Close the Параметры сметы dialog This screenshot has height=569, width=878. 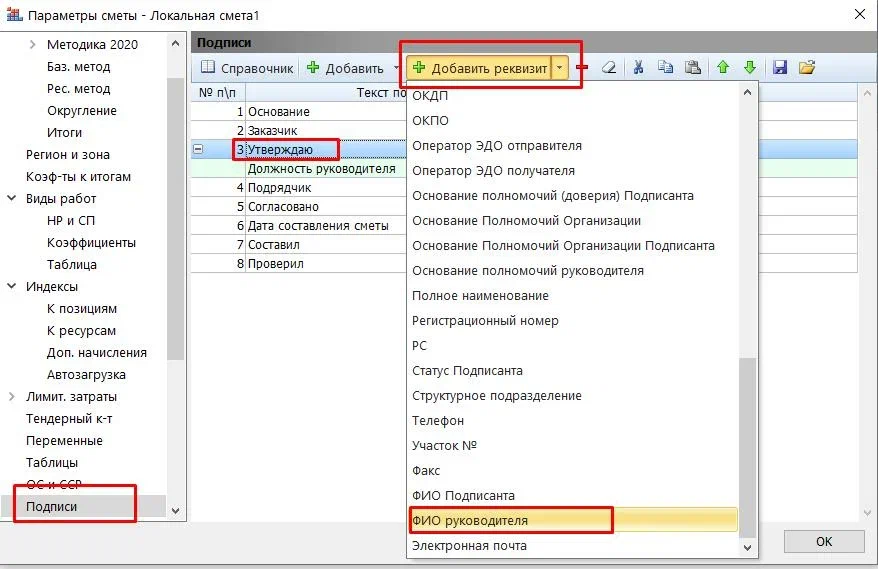(x=860, y=15)
